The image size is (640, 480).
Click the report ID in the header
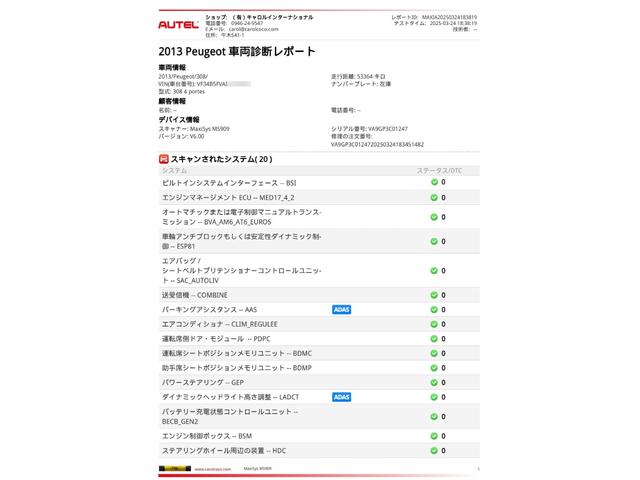click(449, 18)
